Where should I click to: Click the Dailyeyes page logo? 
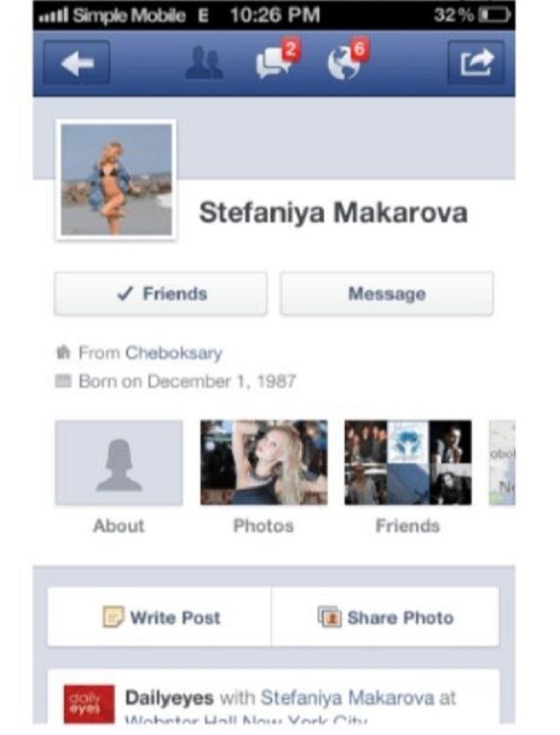pyautogui.click(x=89, y=704)
